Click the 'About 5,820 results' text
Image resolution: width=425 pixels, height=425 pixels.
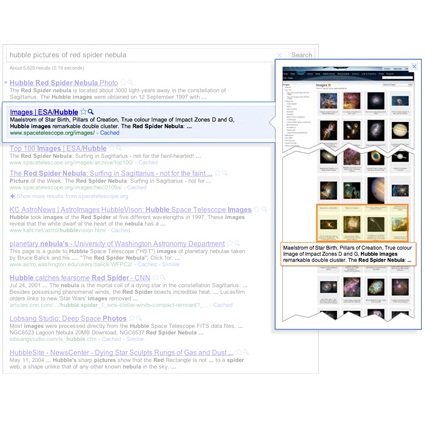(47, 68)
